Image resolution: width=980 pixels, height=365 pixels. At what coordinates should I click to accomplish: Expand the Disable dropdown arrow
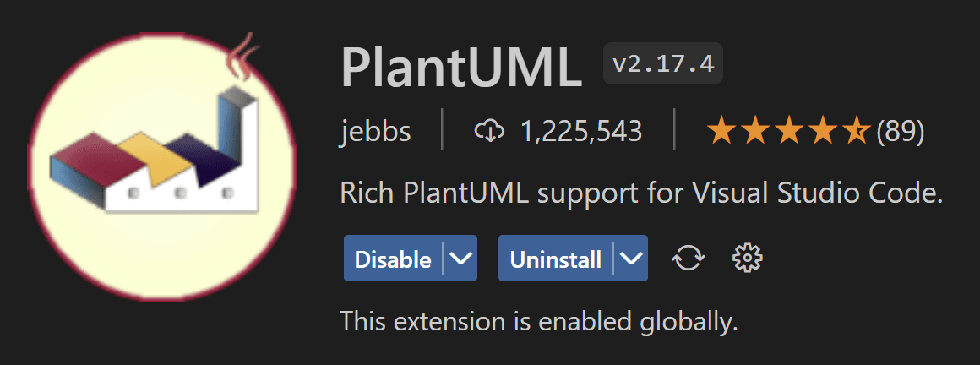[460, 259]
